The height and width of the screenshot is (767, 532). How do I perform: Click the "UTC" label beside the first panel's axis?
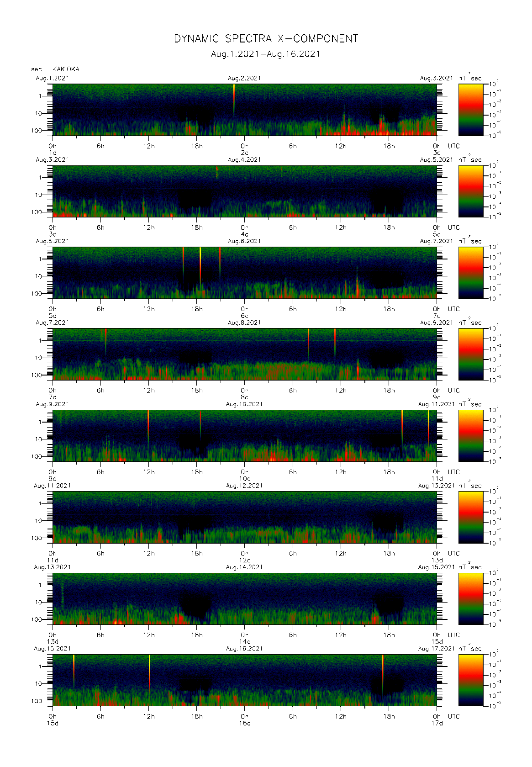click(453, 146)
